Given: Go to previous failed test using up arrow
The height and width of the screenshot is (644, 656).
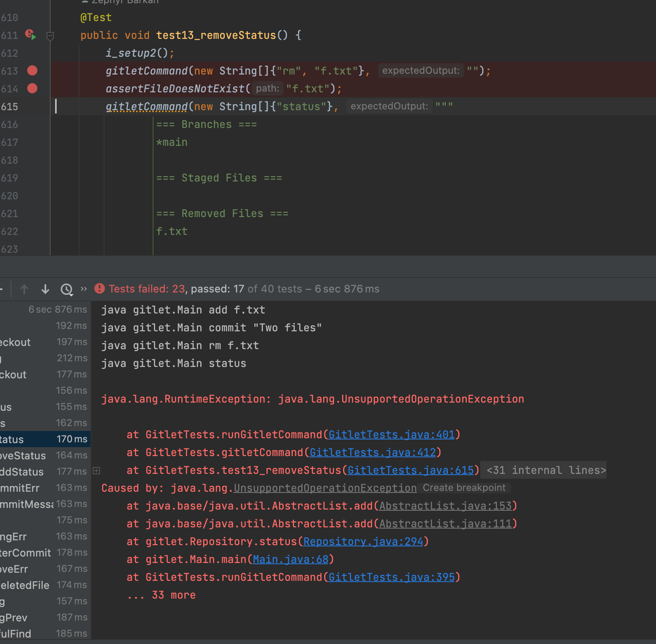Looking at the screenshot, I should point(24,289).
